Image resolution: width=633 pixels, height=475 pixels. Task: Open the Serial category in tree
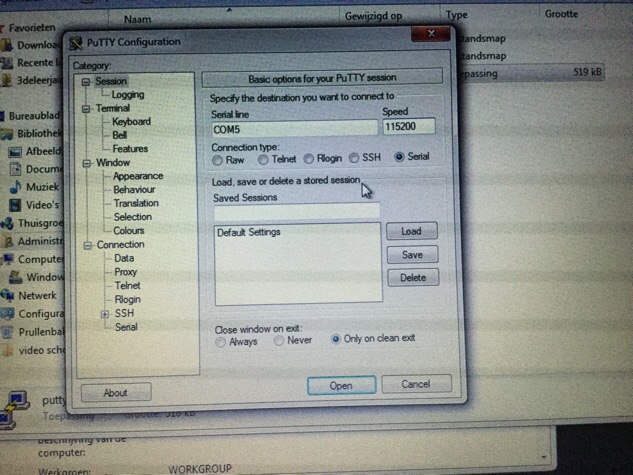(x=126, y=327)
